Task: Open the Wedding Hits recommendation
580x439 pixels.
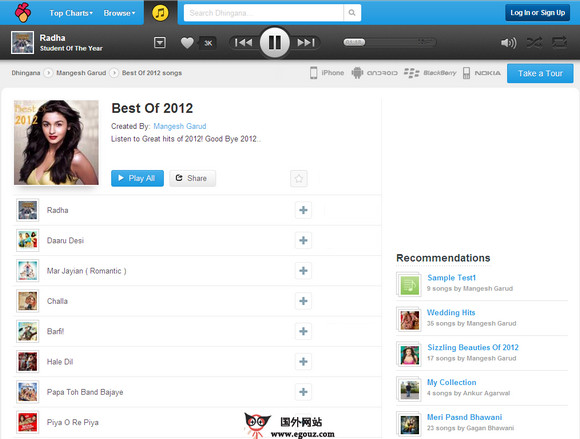Action: pos(451,313)
